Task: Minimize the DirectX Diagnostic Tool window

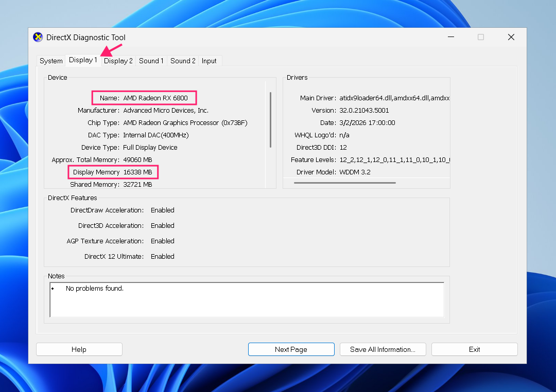Action: pyautogui.click(x=451, y=37)
